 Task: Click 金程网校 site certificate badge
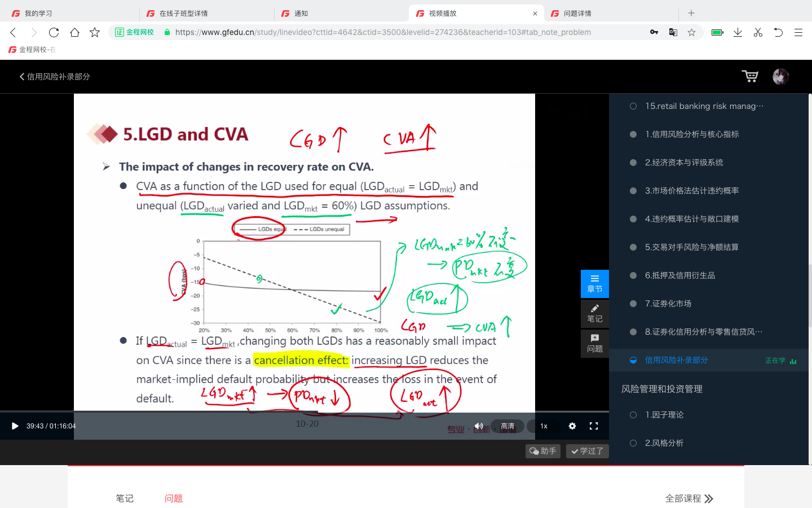[135, 32]
